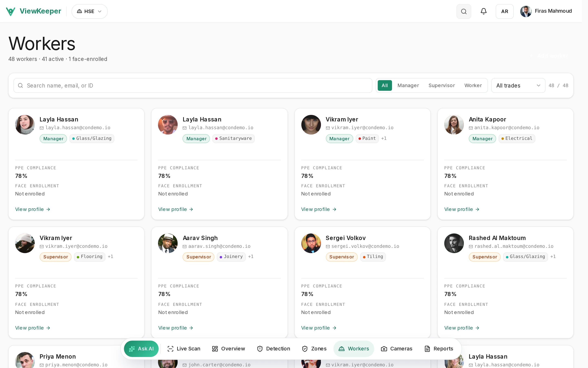This screenshot has height=368, width=588.
Task: Click Aarav Singh's avatar photo
Action: pos(168,243)
